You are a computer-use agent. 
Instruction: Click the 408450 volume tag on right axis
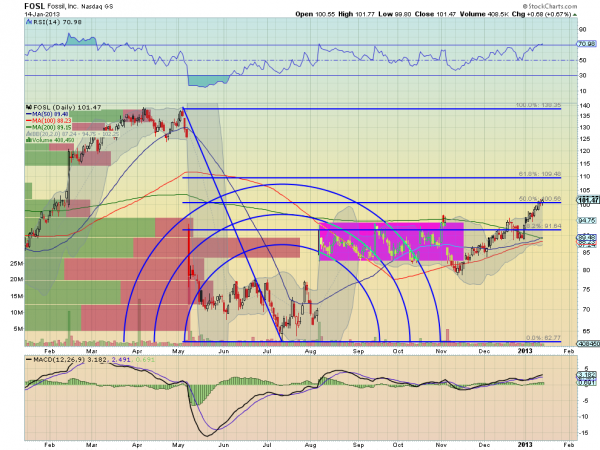589,344
